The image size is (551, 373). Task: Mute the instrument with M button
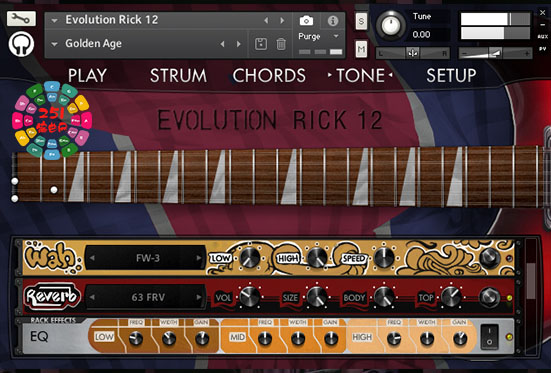pos(361,49)
